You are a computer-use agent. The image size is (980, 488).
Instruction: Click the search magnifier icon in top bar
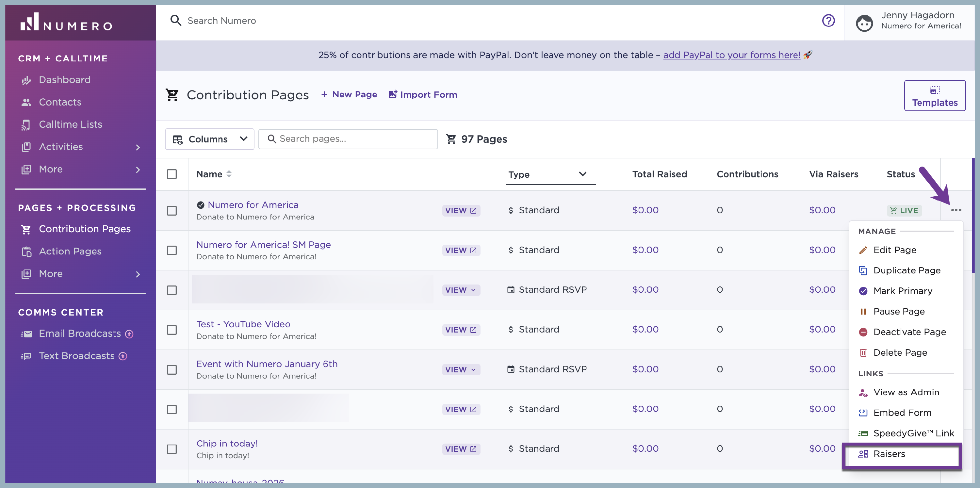[175, 21]
